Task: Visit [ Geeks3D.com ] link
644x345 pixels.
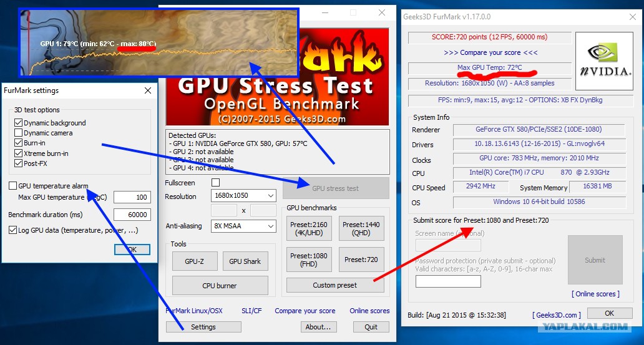Action: (x=557, y=315)
